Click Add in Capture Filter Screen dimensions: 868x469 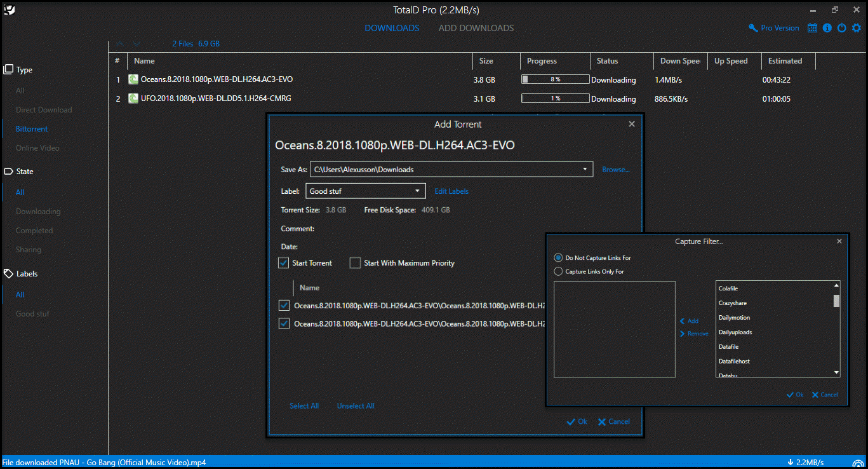pyautogui.click(x=689, y=321)
